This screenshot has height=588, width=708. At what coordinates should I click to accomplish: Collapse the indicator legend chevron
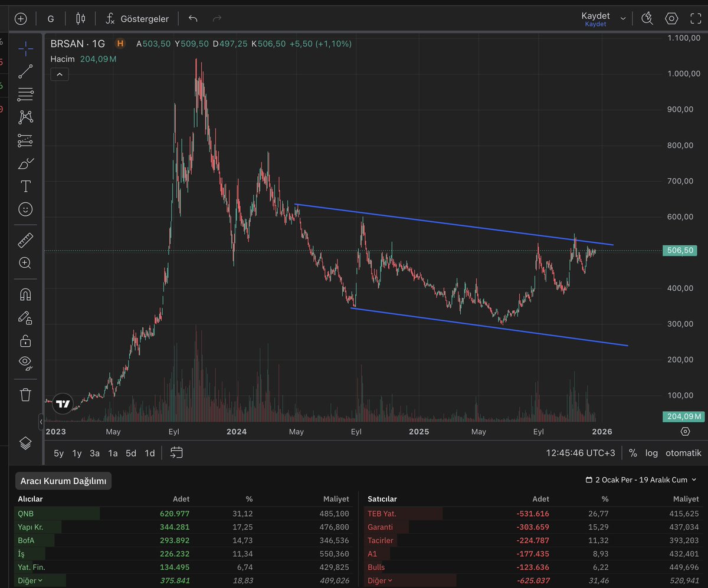pos(60,74)
